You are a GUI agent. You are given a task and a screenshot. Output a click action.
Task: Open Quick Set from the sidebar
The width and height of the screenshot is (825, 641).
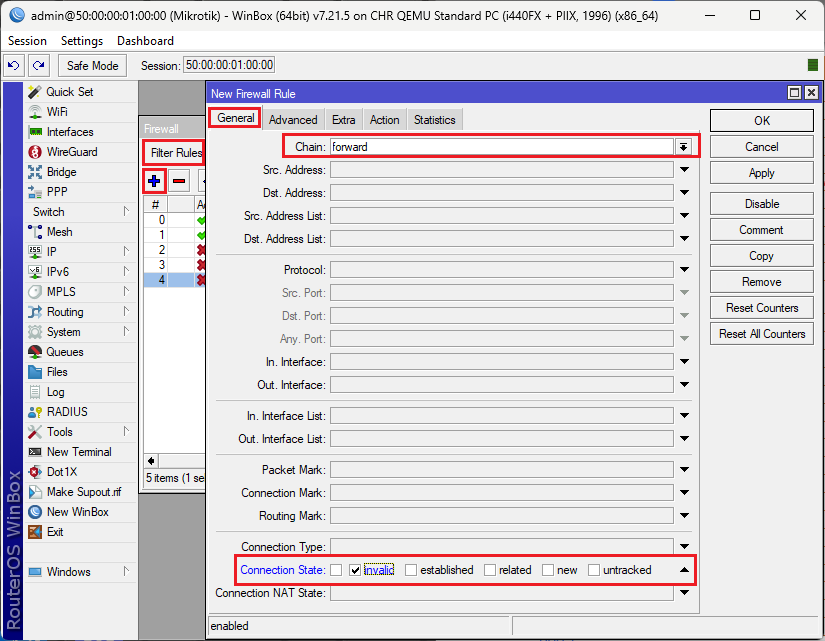click(69, 92)
